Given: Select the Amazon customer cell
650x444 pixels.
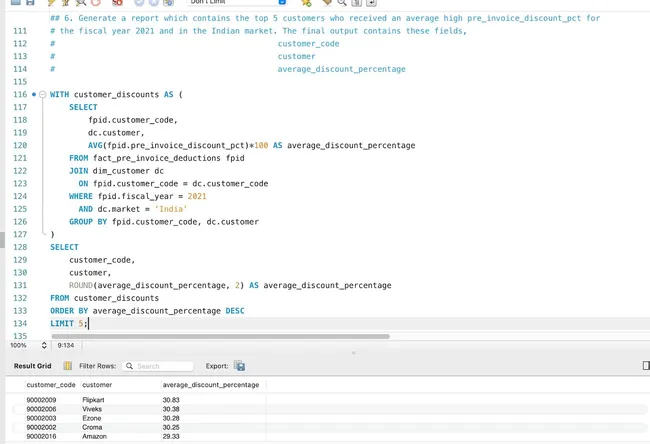Looking at the screenshot, I should [96, 437].
